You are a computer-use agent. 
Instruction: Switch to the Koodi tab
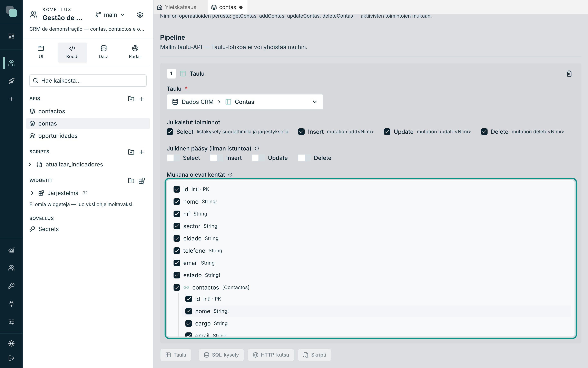tap(72, 52)
